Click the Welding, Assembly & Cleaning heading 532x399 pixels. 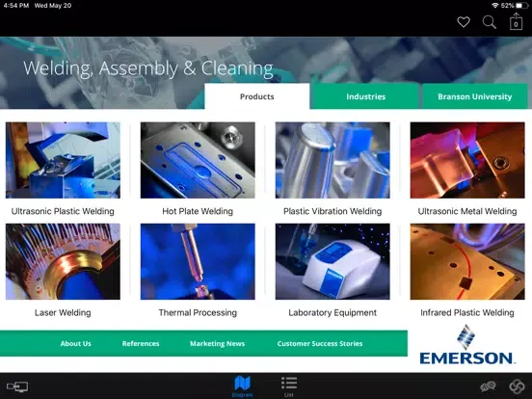tap(148, 68)
